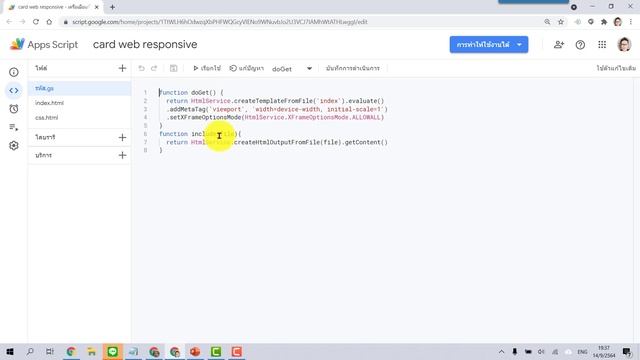Start the Debug button
Image resolution: width=640 pixels, height=360 pixels.
[x=247, y=68]
